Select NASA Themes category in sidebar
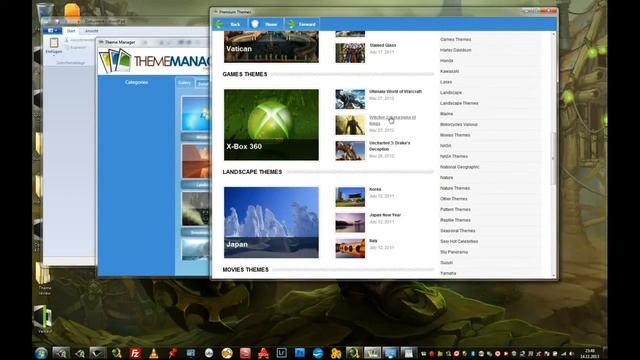Image resolution: width=640 pixels, height=360 pixels. pos(454,156)
